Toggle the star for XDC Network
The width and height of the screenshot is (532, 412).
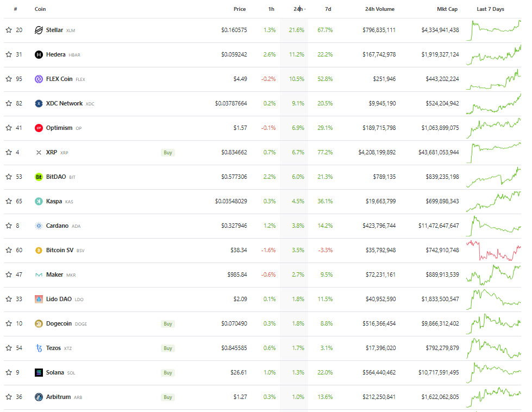[x=9, y=103]
